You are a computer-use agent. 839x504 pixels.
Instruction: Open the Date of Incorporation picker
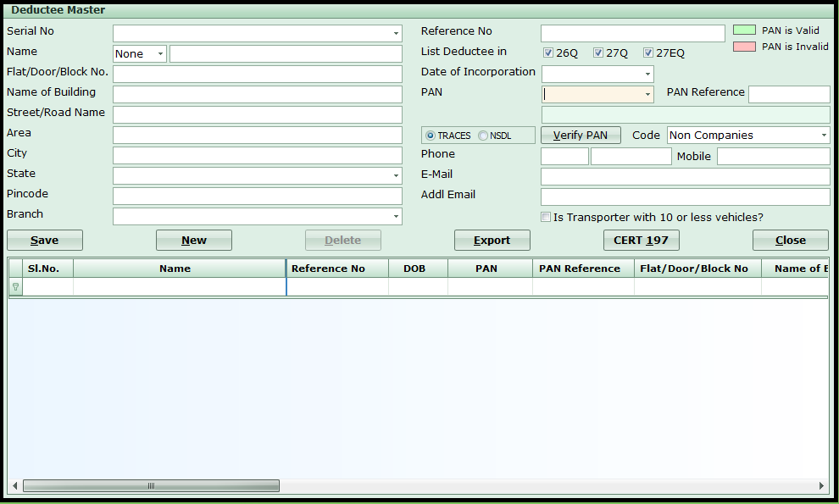[x=647, y=74]
